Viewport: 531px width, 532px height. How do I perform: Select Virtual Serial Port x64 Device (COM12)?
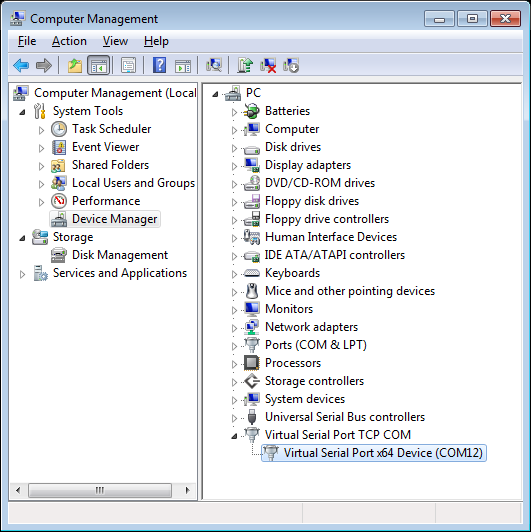coord(383,453)
